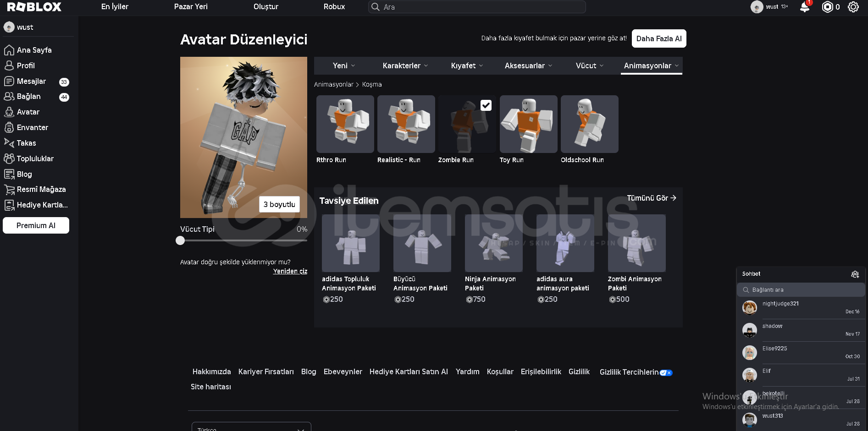Expand the Aksesuarlar dropdown menu
Viewport: 868px width, 431px height.
(528, 65)
